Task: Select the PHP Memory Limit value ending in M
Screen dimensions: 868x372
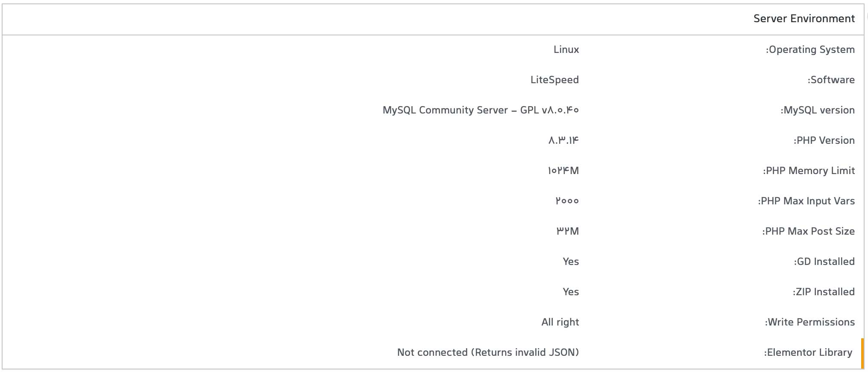Action: coord(563,171)
